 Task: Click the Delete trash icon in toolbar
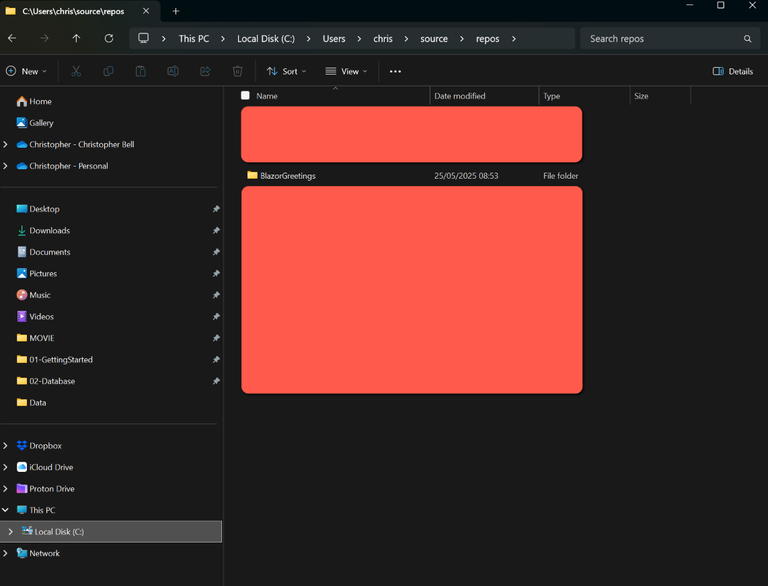tap(237, 71)
